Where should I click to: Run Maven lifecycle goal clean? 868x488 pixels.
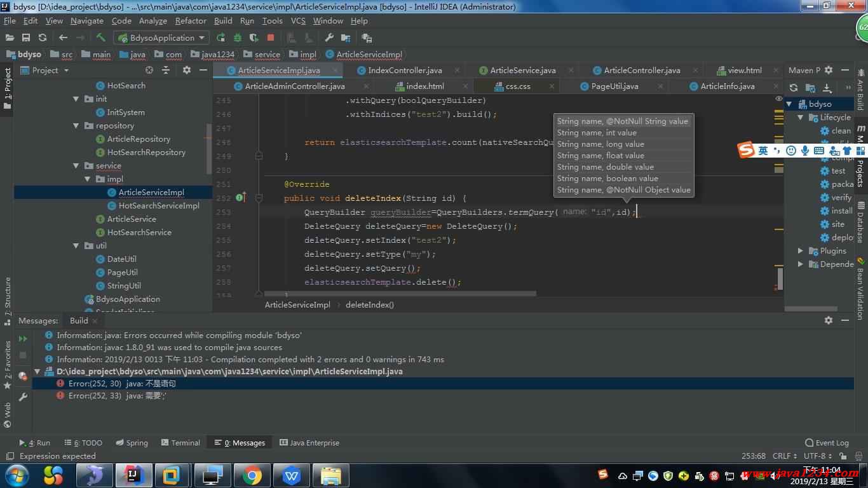point(841,131)
